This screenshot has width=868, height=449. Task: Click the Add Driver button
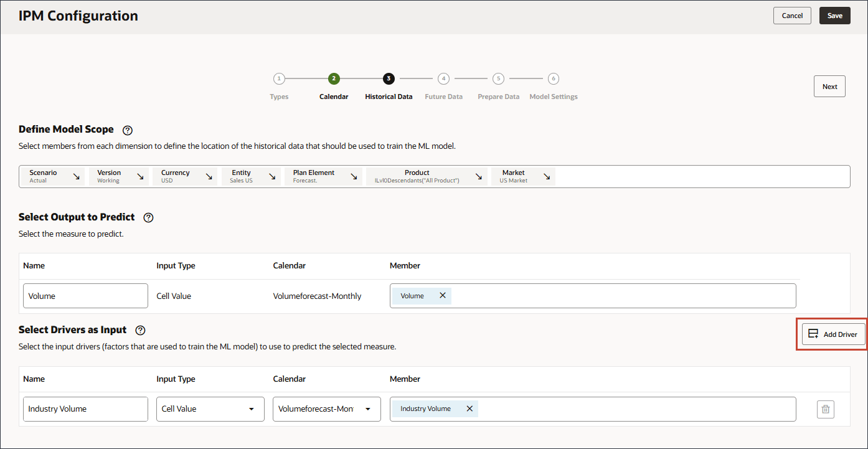(833, 334)
